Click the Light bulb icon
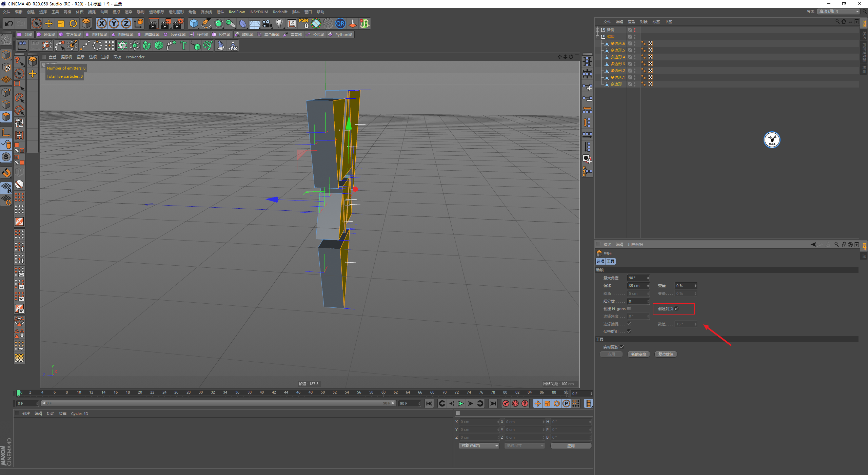The height and width of the screenshot is (475, 868). (279, 23)
